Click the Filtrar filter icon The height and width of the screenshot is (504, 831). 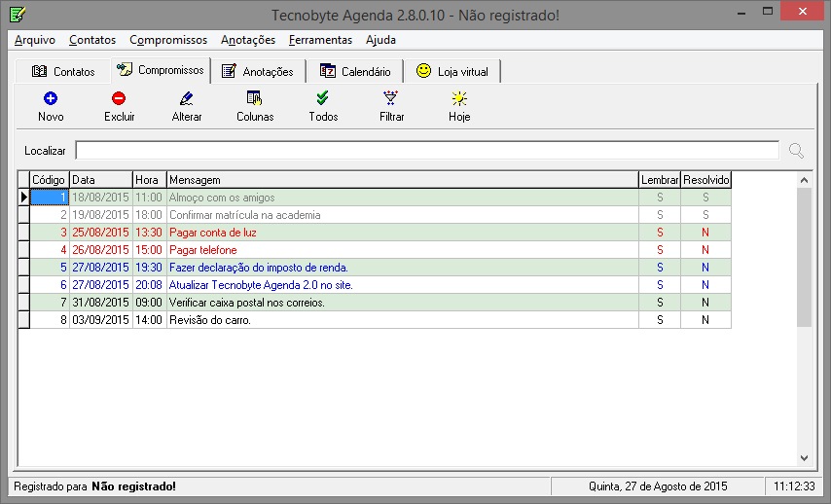[391, 98]
